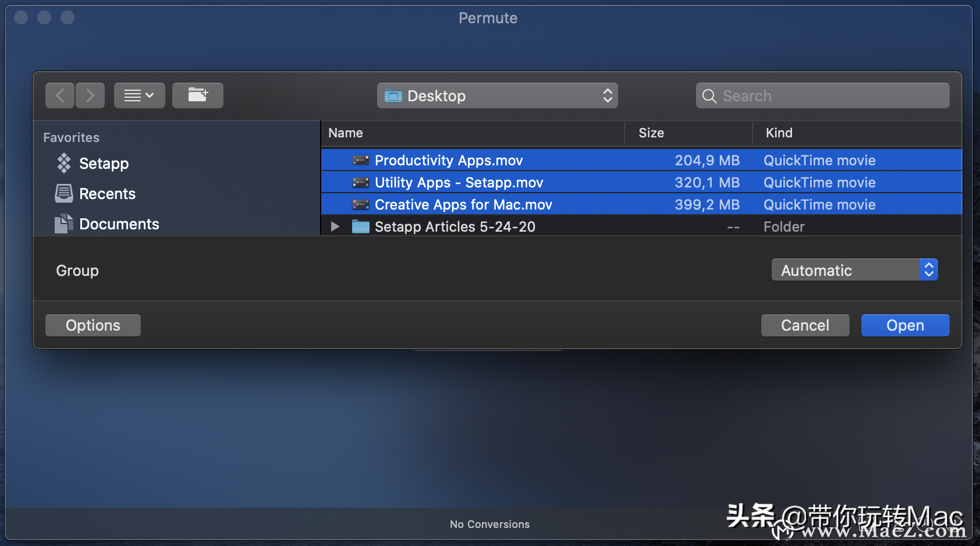The image size is (980, 546).
Task: Click the Recents sidebar icon
Action: (64, 193)
